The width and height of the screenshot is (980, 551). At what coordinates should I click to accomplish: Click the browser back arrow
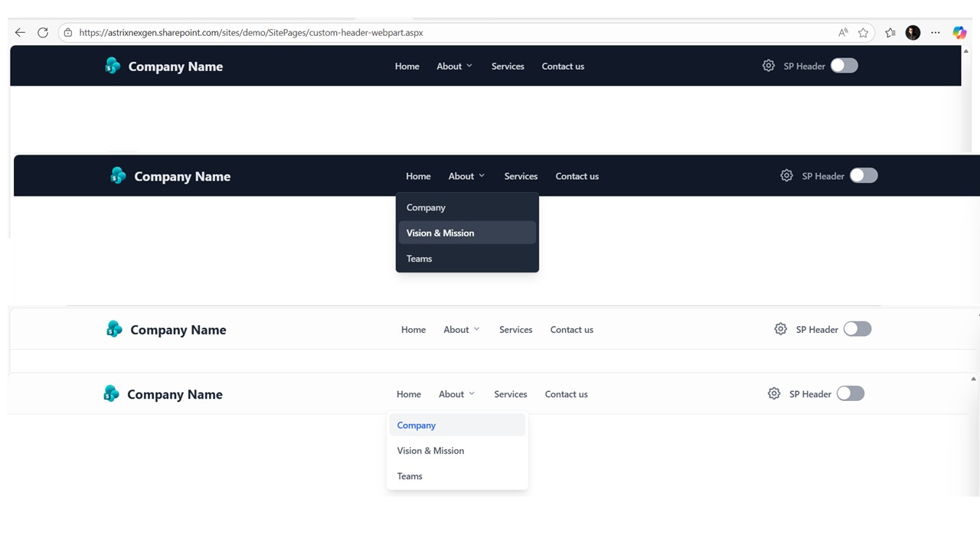pyautogui.click(x=20, y=33)
